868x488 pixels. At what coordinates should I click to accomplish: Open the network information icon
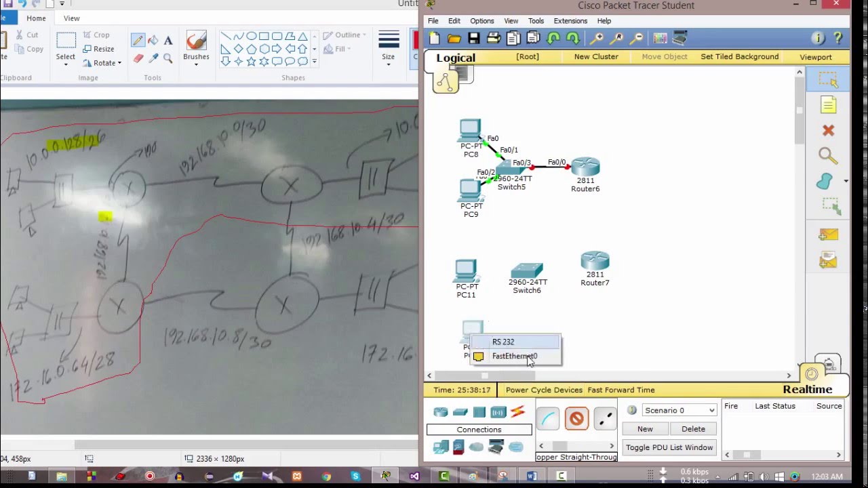coord(818,39)
